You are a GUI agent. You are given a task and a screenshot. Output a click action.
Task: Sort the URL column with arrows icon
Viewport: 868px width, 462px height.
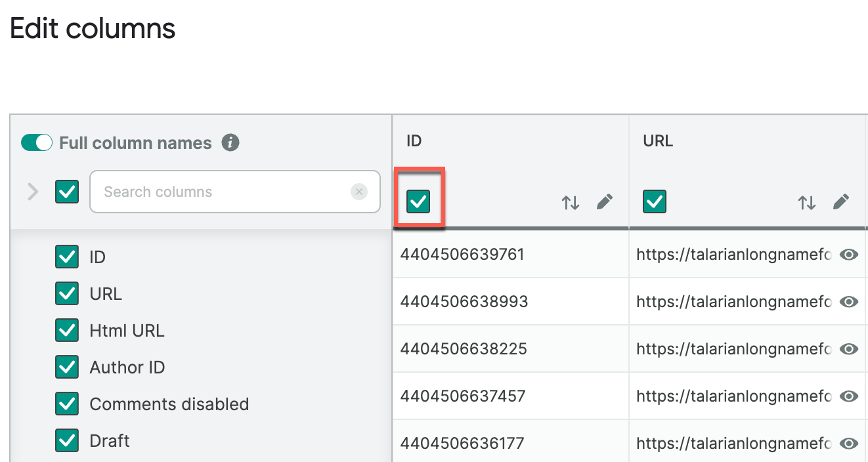coord(807,203)
